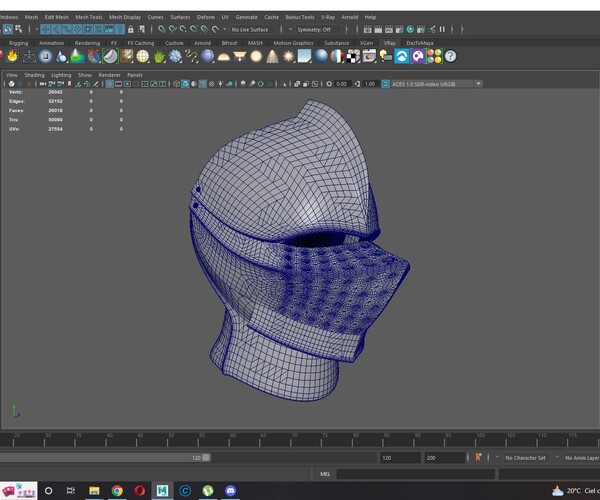Open Render Settings clapper icon

[399, 29]
